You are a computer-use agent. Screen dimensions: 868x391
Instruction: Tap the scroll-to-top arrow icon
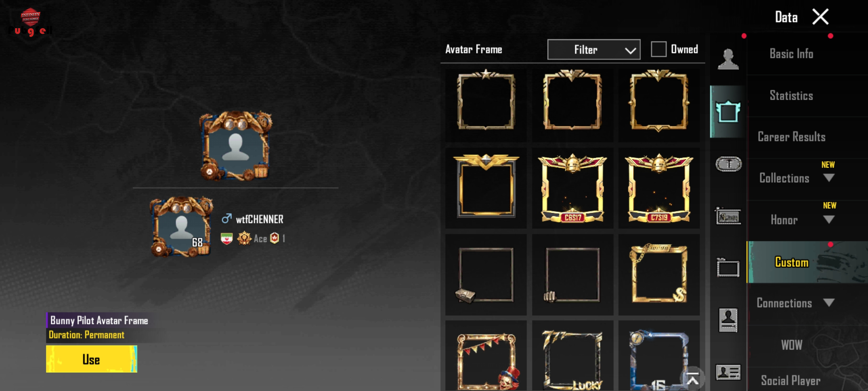692,379
